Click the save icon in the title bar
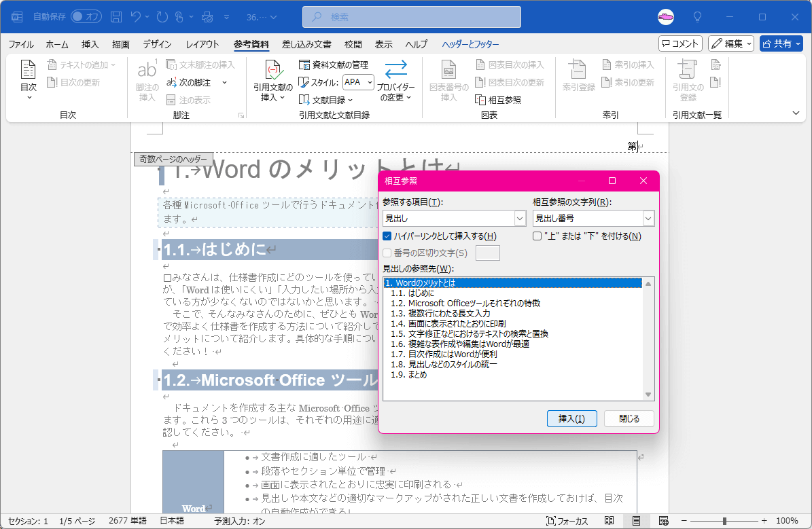The height and width of the screenshot is (529, 812). [116, 17]
